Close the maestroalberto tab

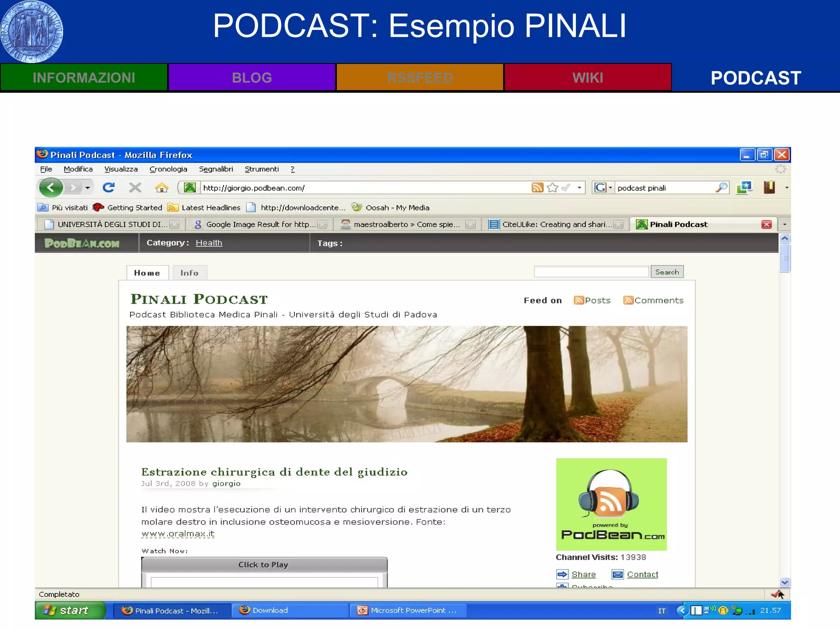pyautogui.click(x=470, y=224)
